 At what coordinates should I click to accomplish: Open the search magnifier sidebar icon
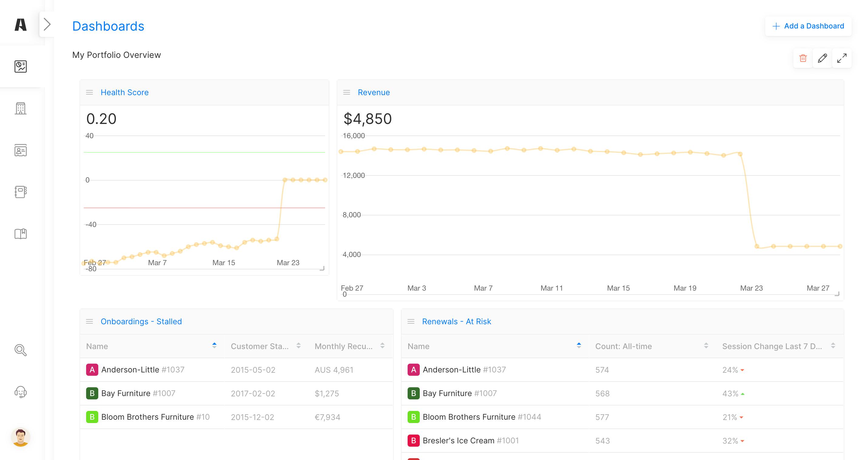point(21,350)
